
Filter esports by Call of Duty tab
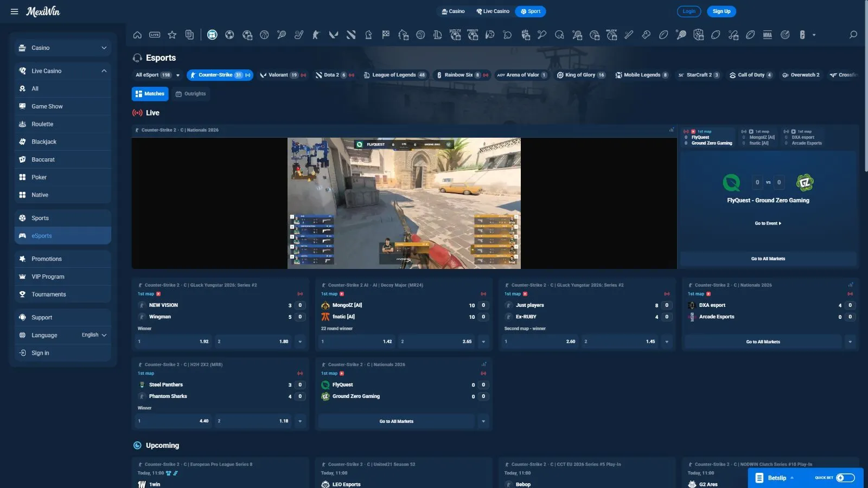(x=751, y=75)
